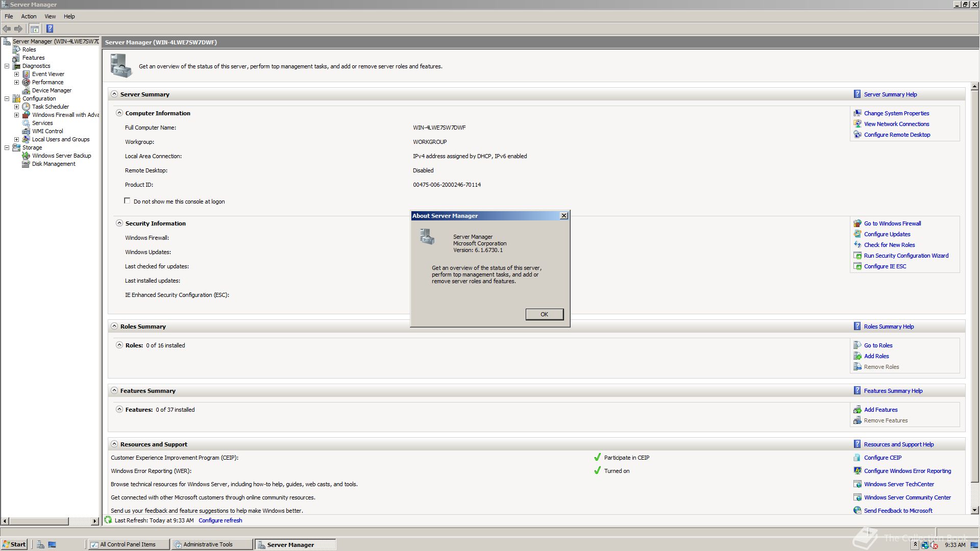The image size is (980, 551).
Task: Click tree pane horizontal scrollbar right arrow
Action: coord(95,521)
